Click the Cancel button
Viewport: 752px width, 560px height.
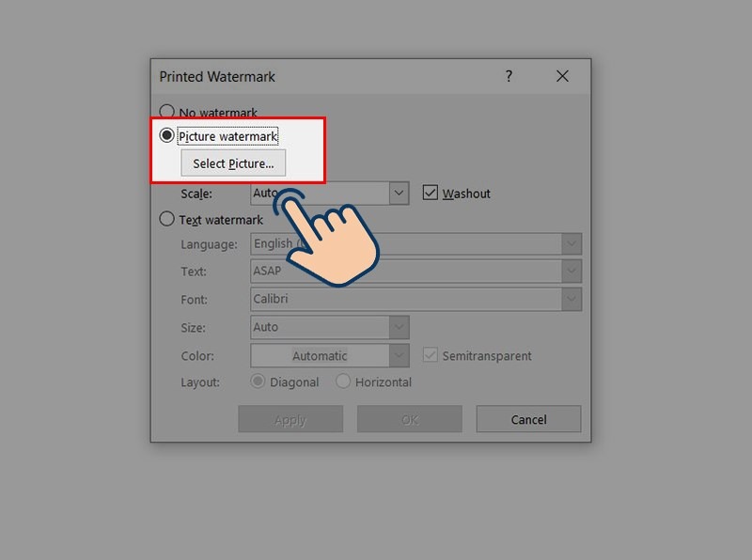tap(528, 419)
